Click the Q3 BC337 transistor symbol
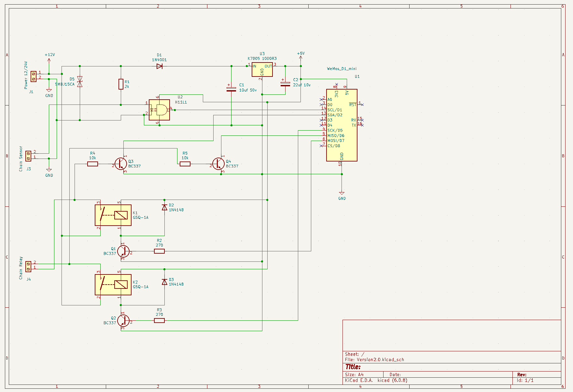The image size is (573, 392). pyautogui.click(x=121, y=164)
